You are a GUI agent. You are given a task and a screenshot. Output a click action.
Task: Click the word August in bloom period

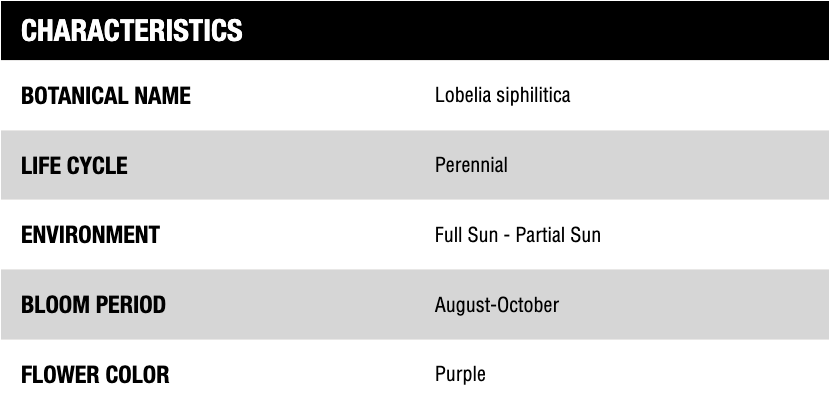[463, 305]
